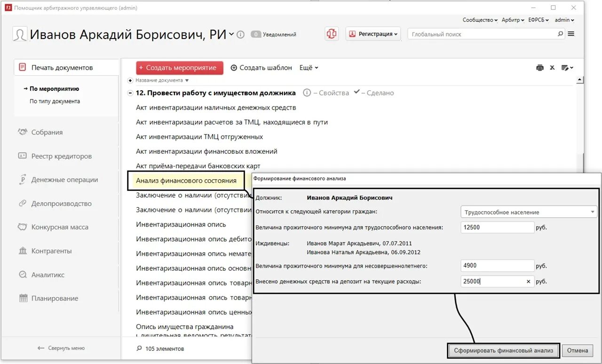Select Акт инвентаризации финансовых вложений
Screen dimensions: 602x364
206,151
